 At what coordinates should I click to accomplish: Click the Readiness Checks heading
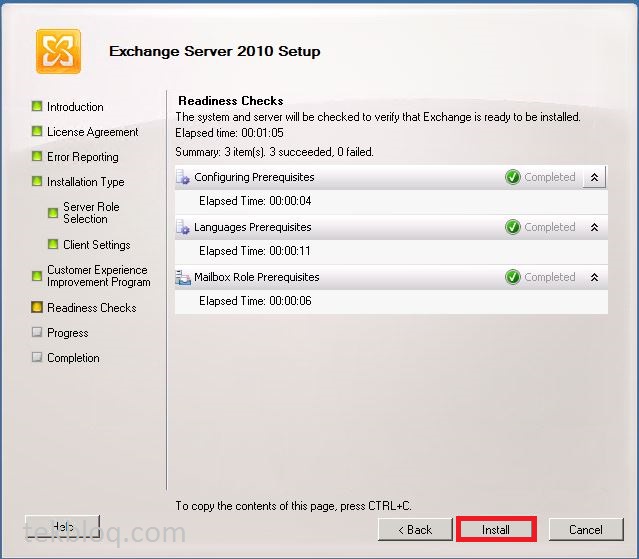point(231,101)
